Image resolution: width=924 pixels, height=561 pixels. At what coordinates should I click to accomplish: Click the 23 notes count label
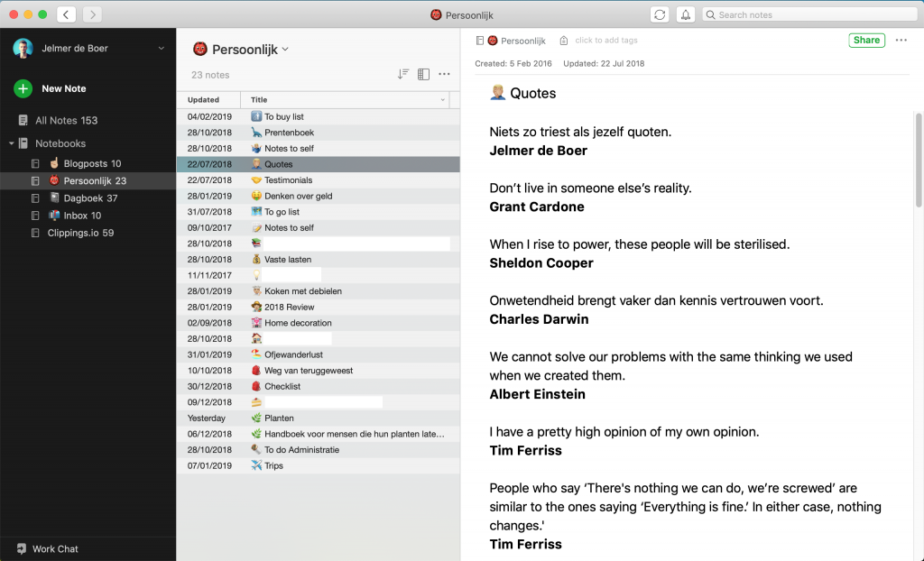point(210,75)
